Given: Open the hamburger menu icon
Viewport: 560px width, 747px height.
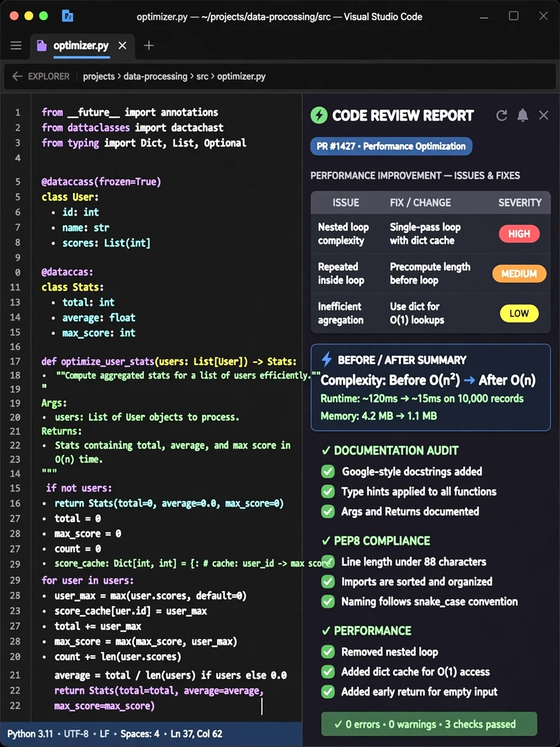Looking at the screenshot, I should (x=16, y=45).
